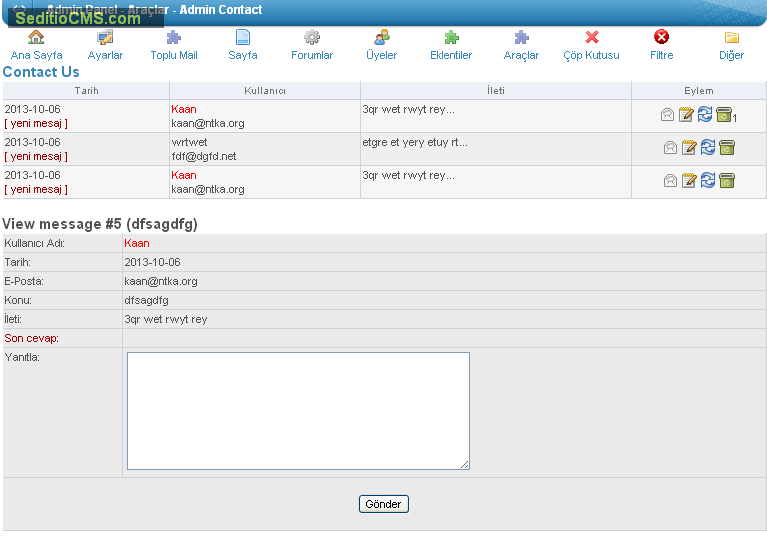Click the green trash bin icon for wrtwet's message
This screenshot has height=536, width=767.
click(727, 148)
